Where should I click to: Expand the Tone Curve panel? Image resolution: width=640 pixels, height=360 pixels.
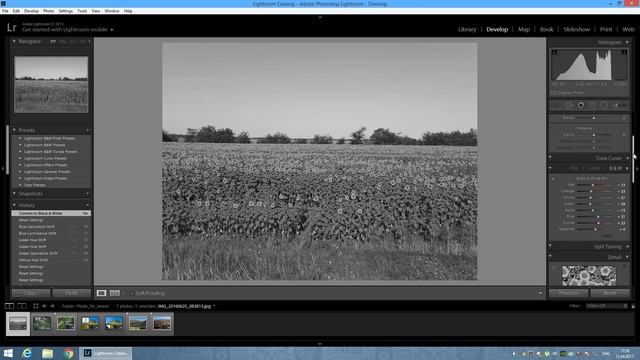[627, 158]
